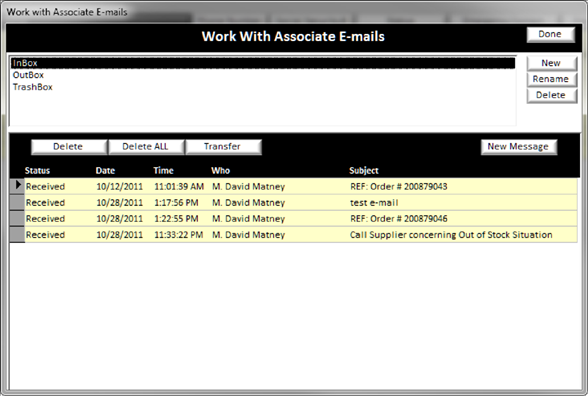The image size is (588, 396).
Task: Click M. David Matney in 1:17:56 PM row
Action: (x=248, y=203)
